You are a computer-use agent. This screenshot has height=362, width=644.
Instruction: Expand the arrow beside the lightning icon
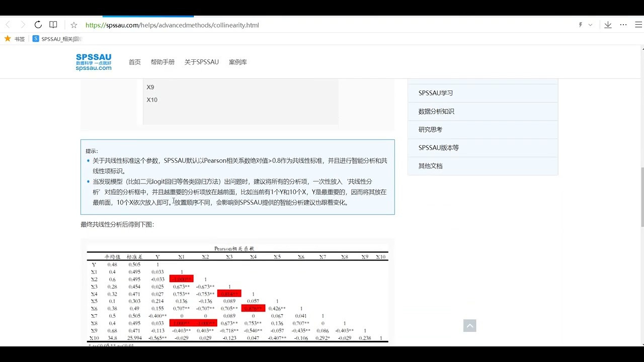(590, 25)
